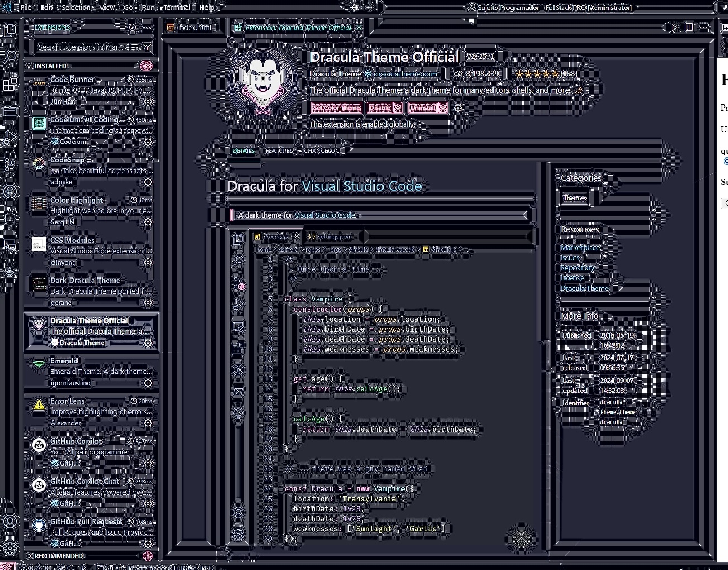Filter extensions using funnel icon
The height and width of the screenshot is (570, 728).
click(x=147, y=47)
